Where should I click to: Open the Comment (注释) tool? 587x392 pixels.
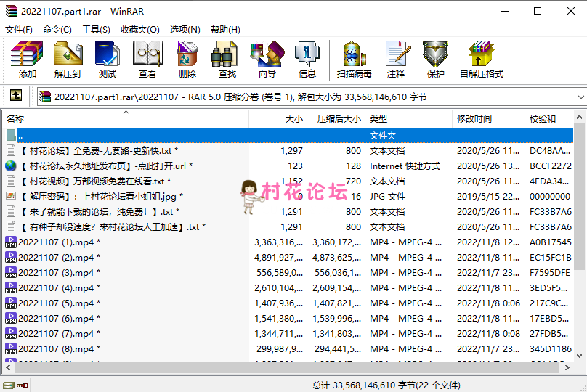pyautogui.click(x=396, y=59)
